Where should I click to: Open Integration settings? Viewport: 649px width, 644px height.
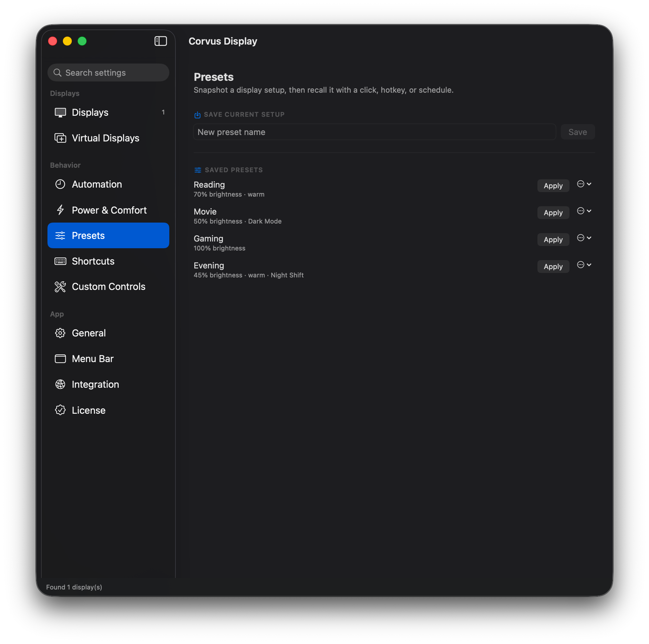coord(108,385)
